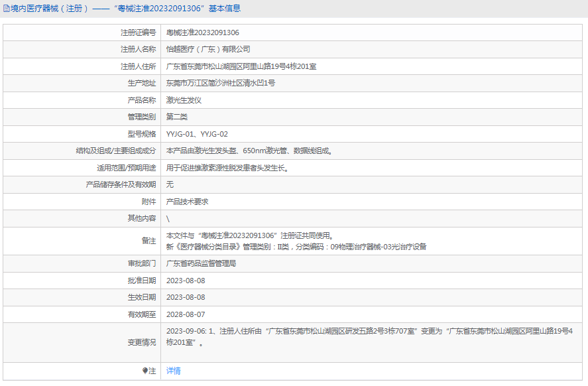Screen dimensions: 588x386
Task: Click the document icon before the page title
Action: 7,9
